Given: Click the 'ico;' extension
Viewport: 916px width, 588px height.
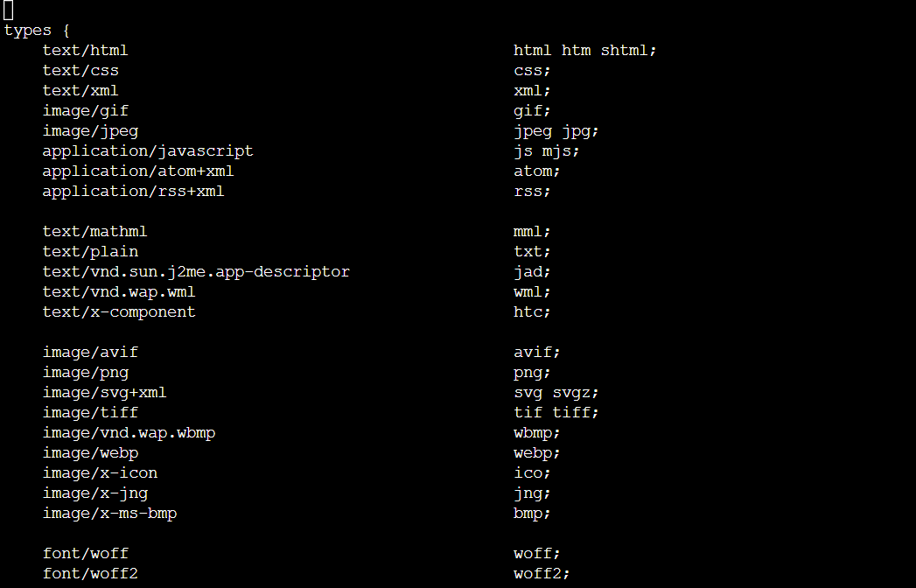Looking at the screenshot, I should pyautogui.click(x=532, y=472).
